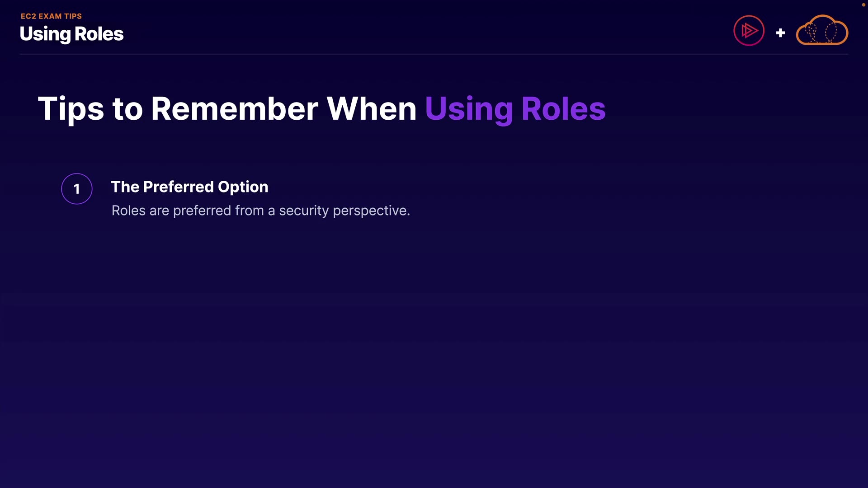
Task: Select "The Preferred Option" tip title
Action: 189,187
